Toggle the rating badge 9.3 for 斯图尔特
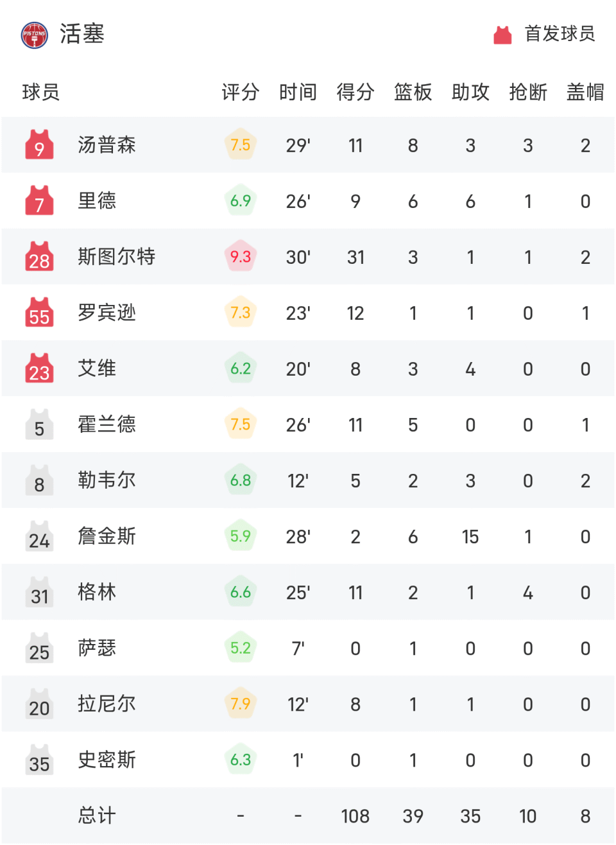Viewport: 616px width, 845px height. [x=241, y=257]
